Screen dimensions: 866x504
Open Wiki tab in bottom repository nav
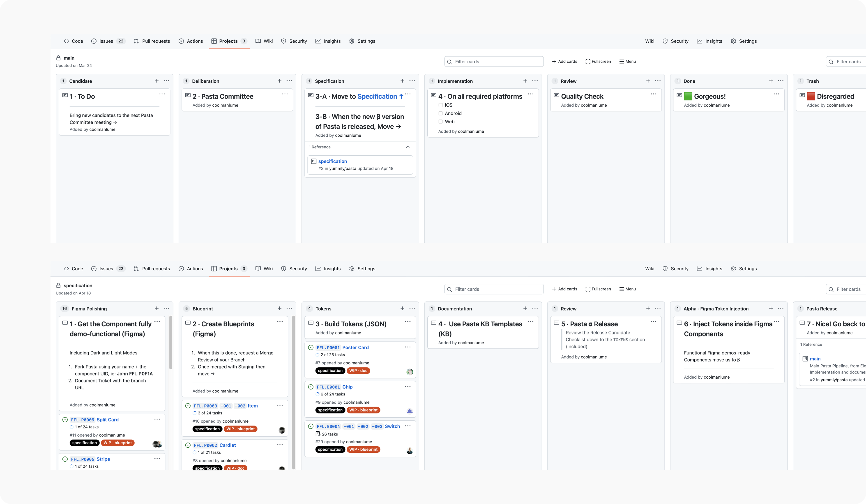264,269
